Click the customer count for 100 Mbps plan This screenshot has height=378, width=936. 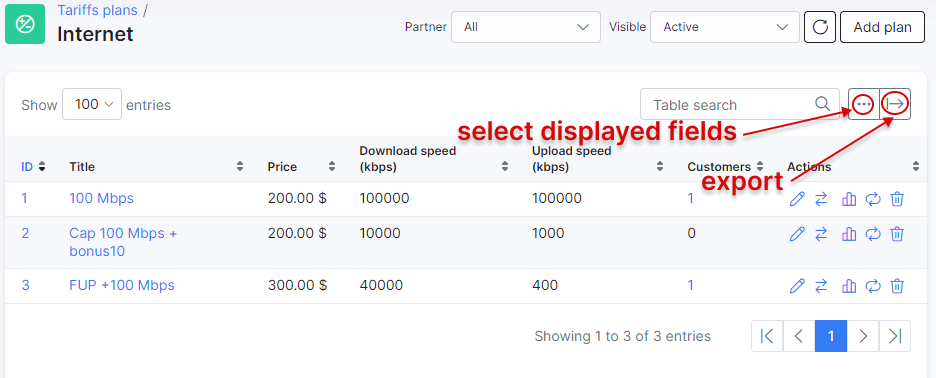[x=691, y=198]
